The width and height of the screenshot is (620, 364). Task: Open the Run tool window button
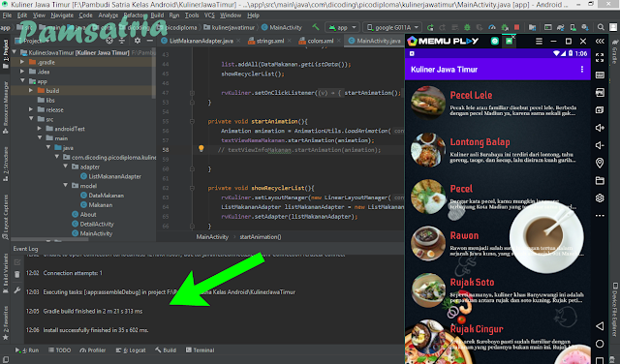[x=27, y=350]
